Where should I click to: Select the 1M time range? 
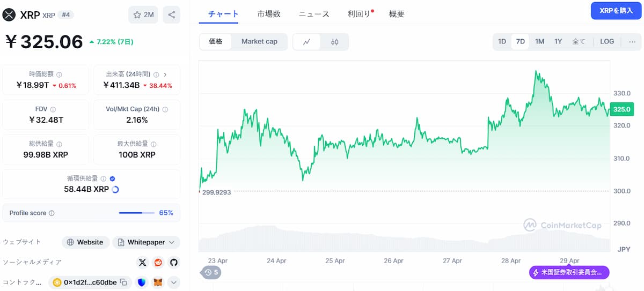tap(539, 42)
